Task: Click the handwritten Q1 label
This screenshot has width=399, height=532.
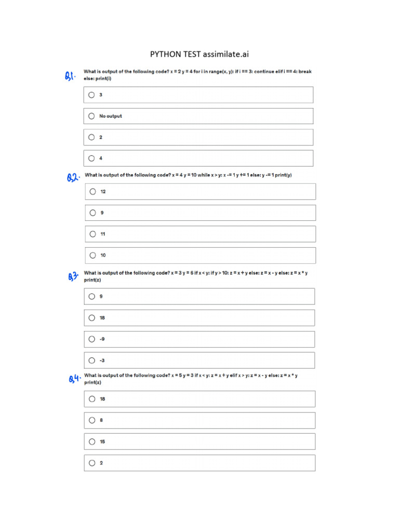Action: tap(70, 76)
